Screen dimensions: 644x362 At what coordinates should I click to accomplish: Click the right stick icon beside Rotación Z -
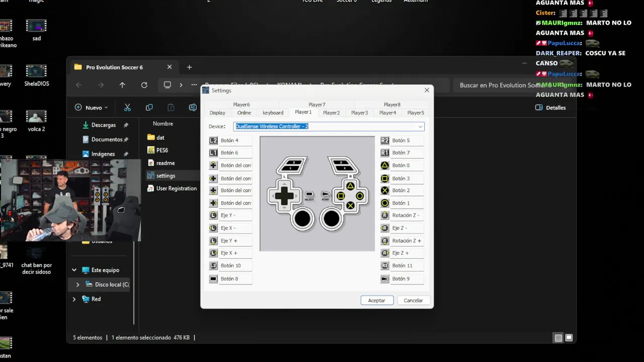[385, 215]
